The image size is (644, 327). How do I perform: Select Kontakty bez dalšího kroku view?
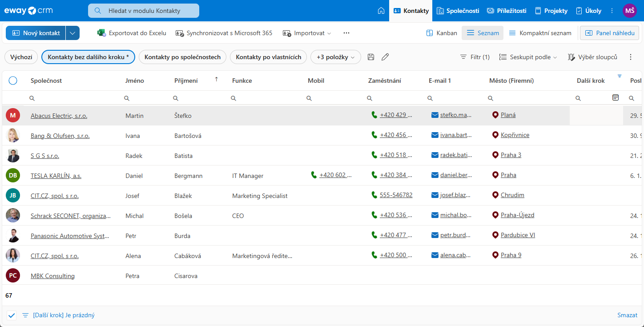coord(88,57)
